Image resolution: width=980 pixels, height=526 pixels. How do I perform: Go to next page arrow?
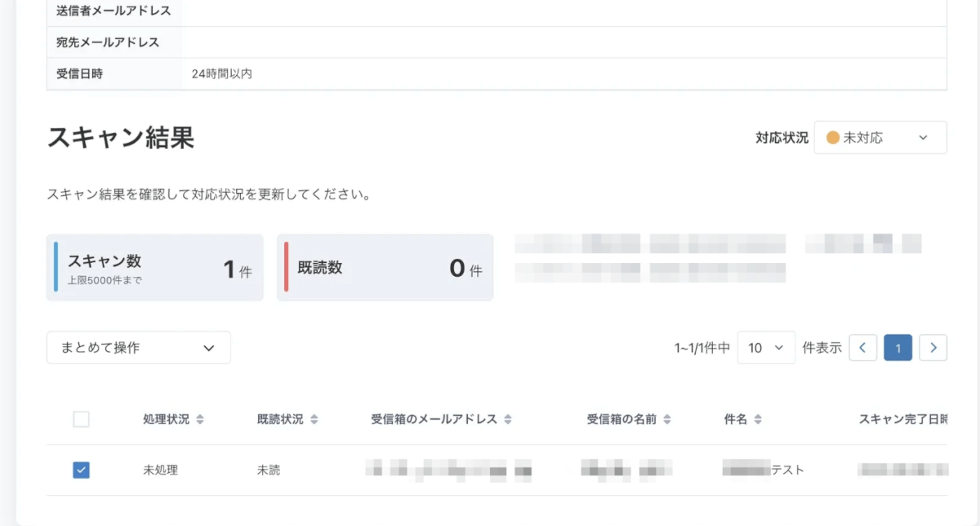(x=933, y=348)
